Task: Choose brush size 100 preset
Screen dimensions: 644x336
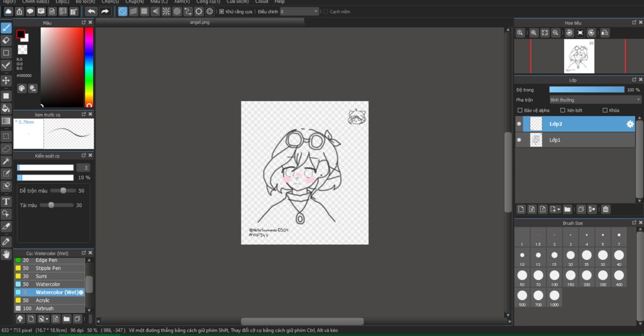Action: (555, 278)
